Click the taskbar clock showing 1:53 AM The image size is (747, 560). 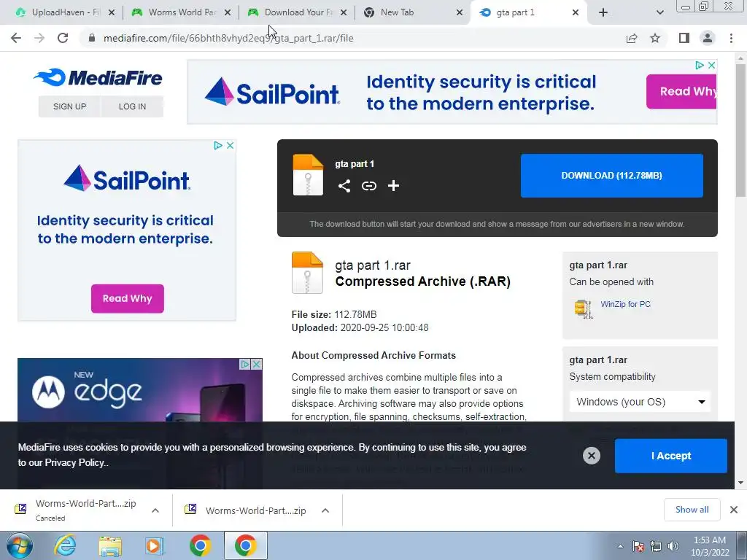pos(709,546)
